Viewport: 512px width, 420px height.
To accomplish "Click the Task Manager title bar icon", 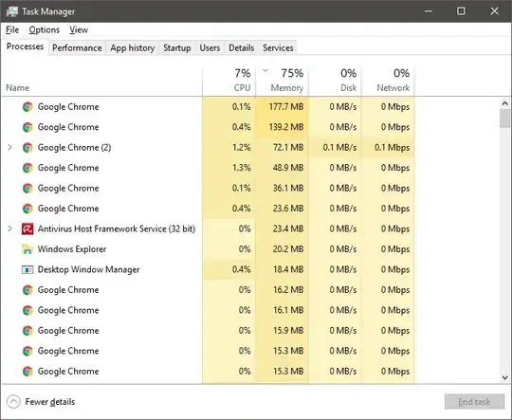I will tap(12, 11).
